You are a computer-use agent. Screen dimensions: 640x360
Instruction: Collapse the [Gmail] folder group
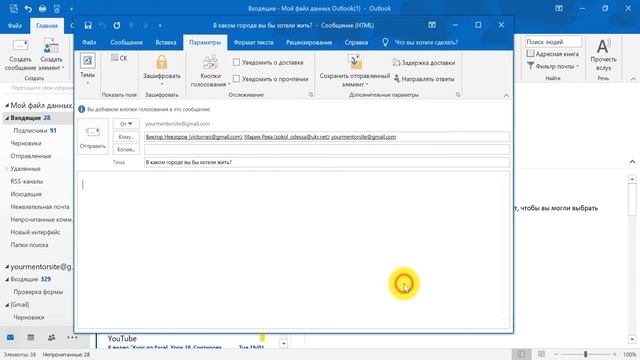(7, 305)
